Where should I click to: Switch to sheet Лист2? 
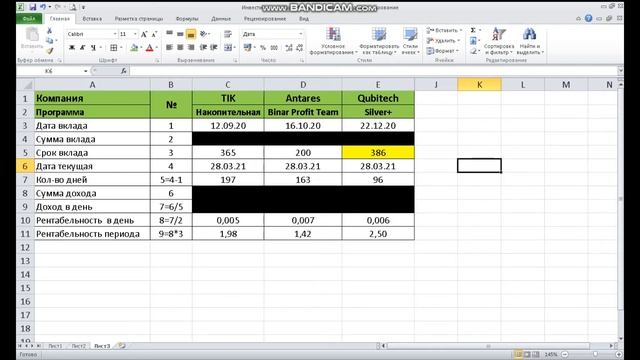(x=78, y=346)
